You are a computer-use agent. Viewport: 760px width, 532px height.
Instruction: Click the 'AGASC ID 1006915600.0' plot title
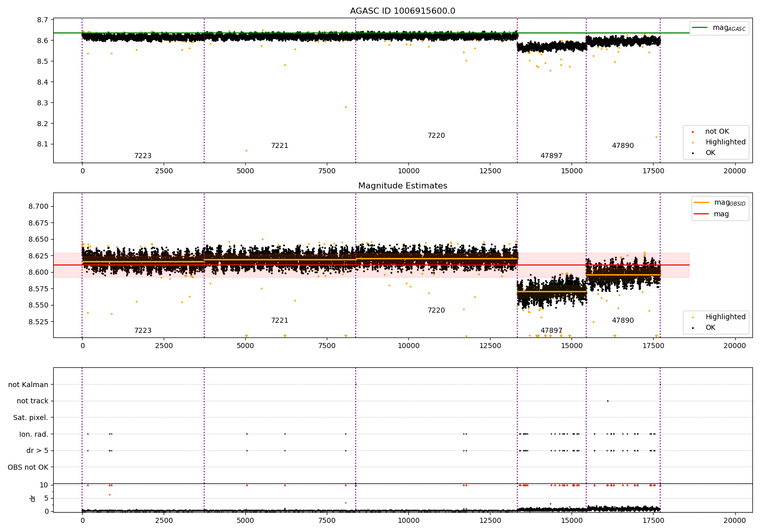[x=402, y=11]
